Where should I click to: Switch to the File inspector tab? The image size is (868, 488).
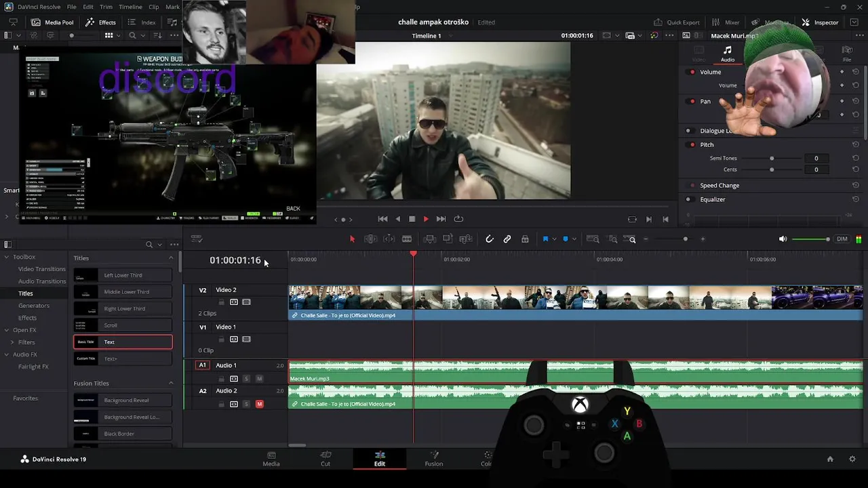847,54
